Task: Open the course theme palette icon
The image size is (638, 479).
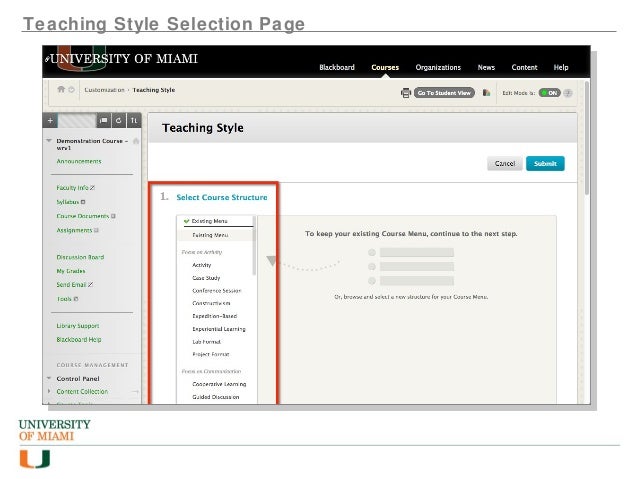Action: point(486,93)
